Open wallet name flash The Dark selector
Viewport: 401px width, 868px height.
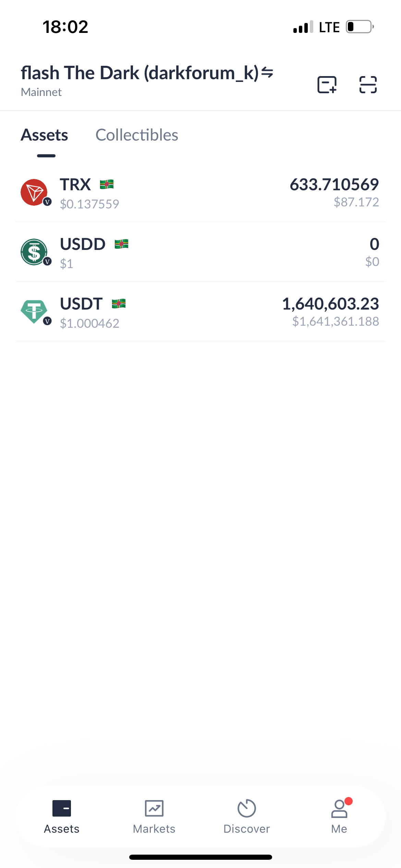click(139, 73)
